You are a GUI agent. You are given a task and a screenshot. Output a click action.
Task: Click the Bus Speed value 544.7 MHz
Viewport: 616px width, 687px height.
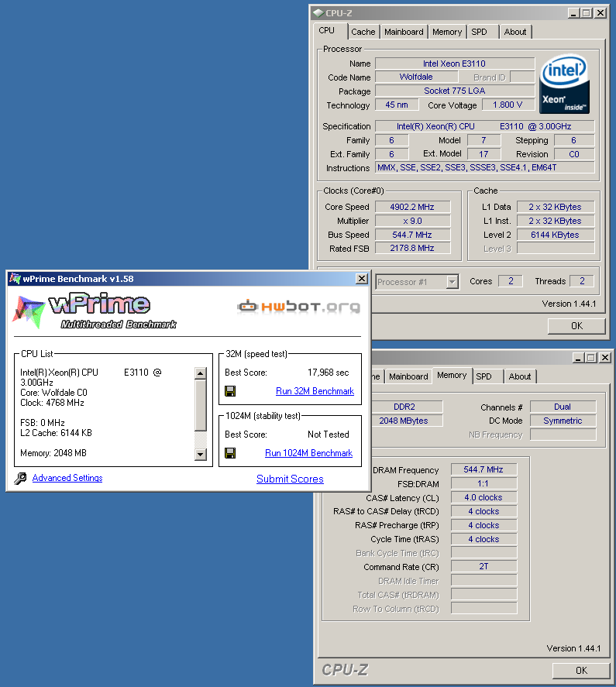[412, 235]
